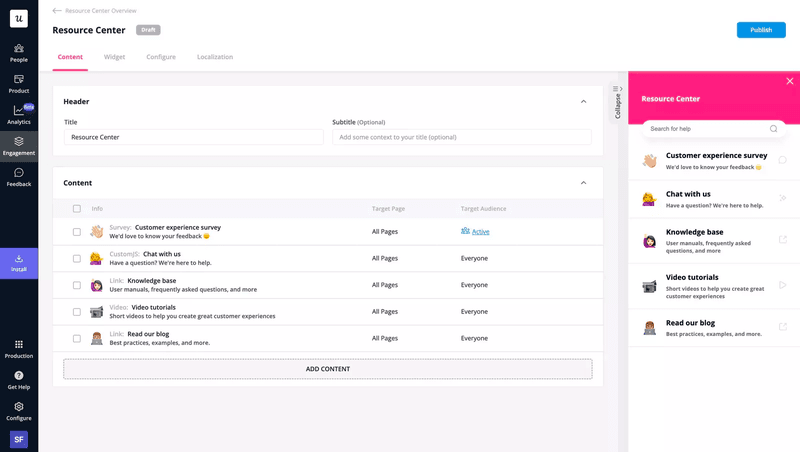Open the People section in sidebar
800x452 pixels.
coord(19,53)
